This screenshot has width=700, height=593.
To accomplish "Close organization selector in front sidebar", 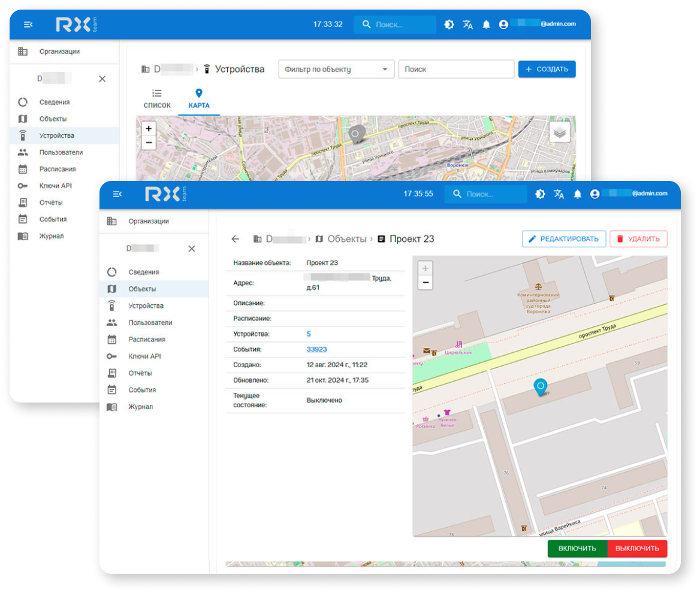I will 192,249.
